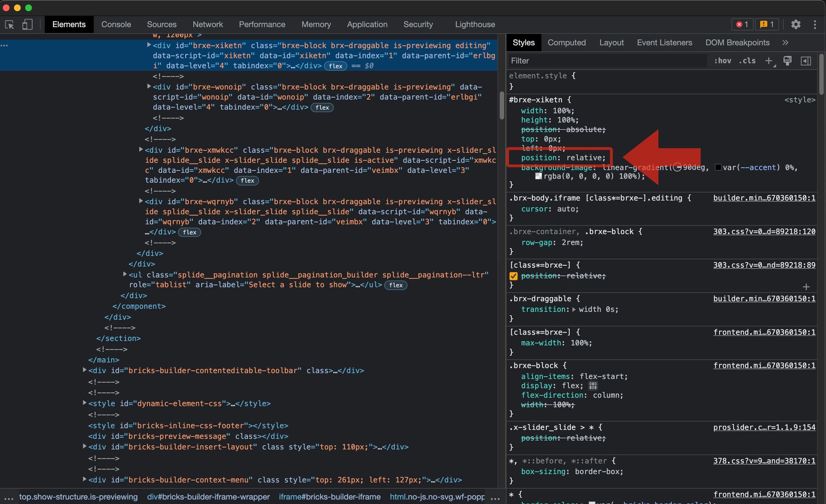Expand the brxe-xmwkcc slide node

pos(141,149)
